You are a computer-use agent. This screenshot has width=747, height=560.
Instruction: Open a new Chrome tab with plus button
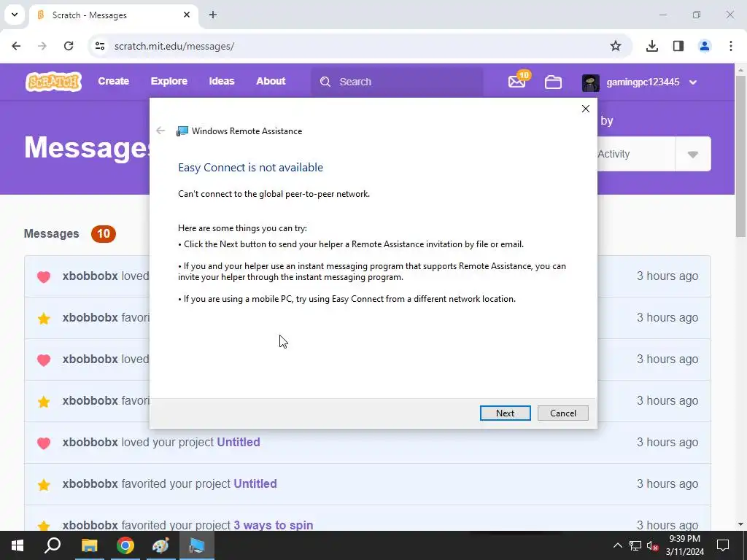click(213, 15)
